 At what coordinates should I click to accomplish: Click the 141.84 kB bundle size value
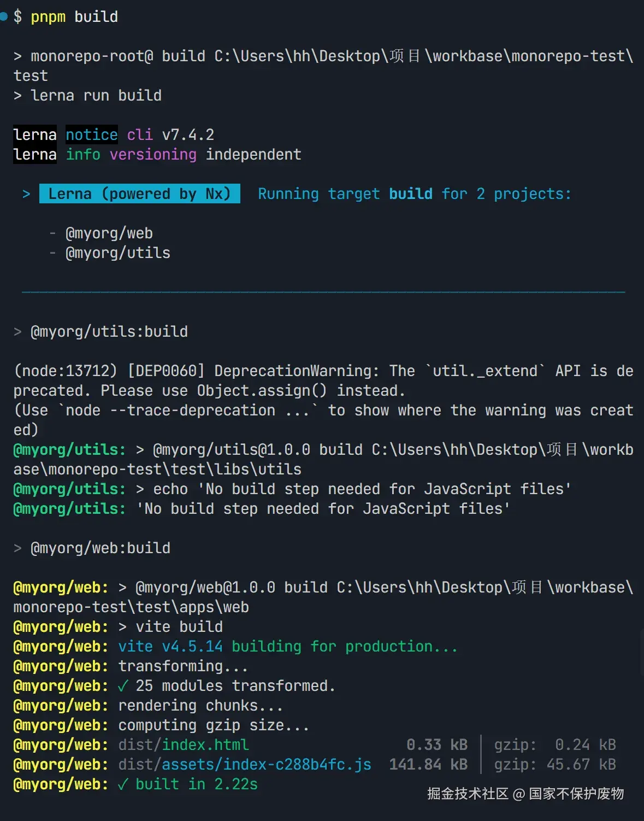(x=428, y=765)
